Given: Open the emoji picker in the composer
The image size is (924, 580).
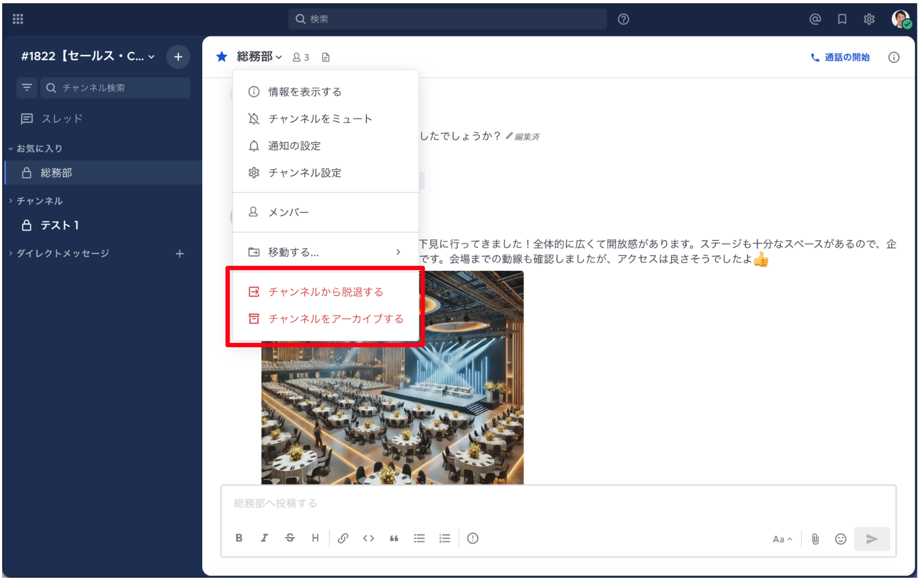Looking at the screenshot, I should point(840,539).
